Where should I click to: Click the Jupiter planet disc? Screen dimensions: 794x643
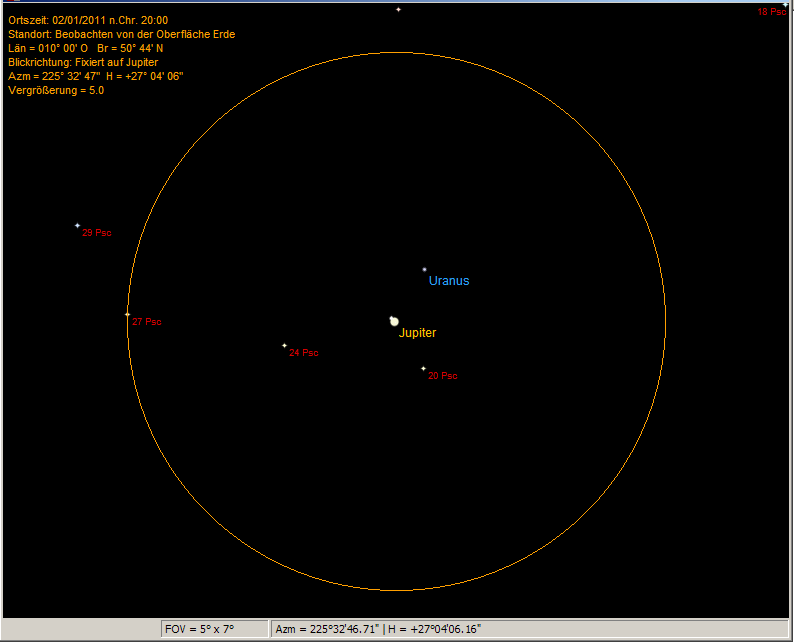394,322
